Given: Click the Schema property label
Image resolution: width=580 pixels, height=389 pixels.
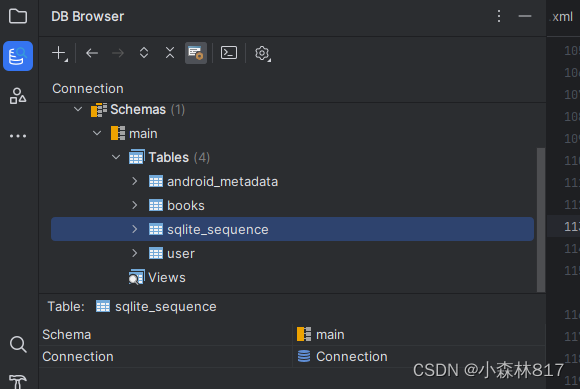Looking at the screenshot, I should pyautogui.click(x=67, y=335).
